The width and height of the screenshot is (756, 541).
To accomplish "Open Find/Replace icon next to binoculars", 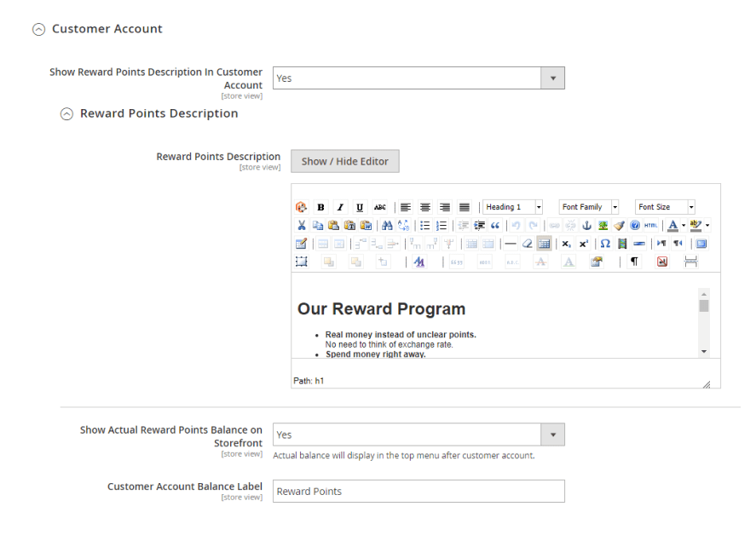I will pyautogui.click(x=403, y=225).
